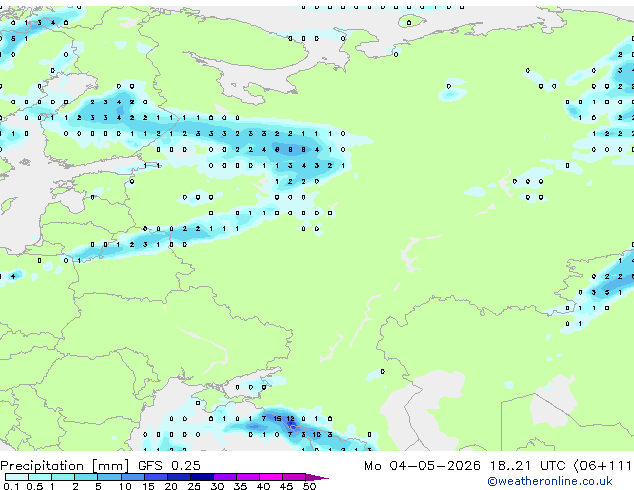This screenshot has width=634, height=490.
Task: Pick the lightest 0.1–0.5 mm legend swatch
Action: click(x=17, y=477)
